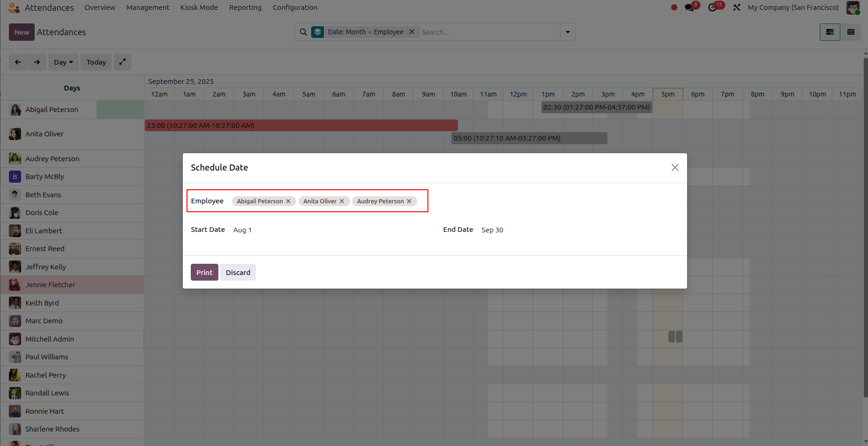
Task: Remove Anita Oliver tag from Employee field
Action: point(342,201)
